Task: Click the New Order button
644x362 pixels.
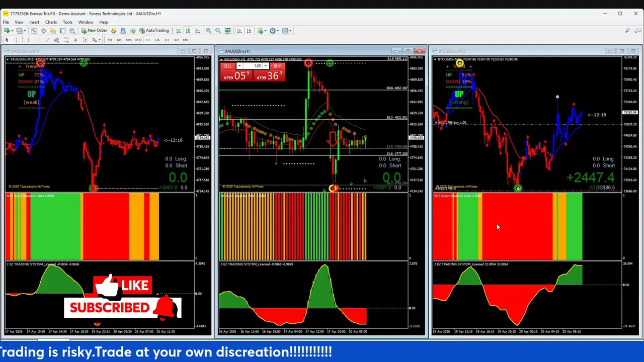Action: pos(94,31)
